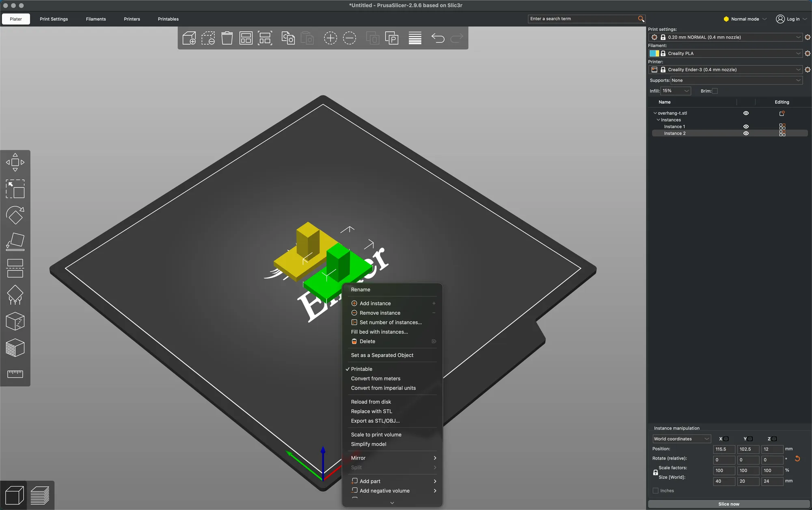Click the Undo arrow in toolbar

point(438,38)
